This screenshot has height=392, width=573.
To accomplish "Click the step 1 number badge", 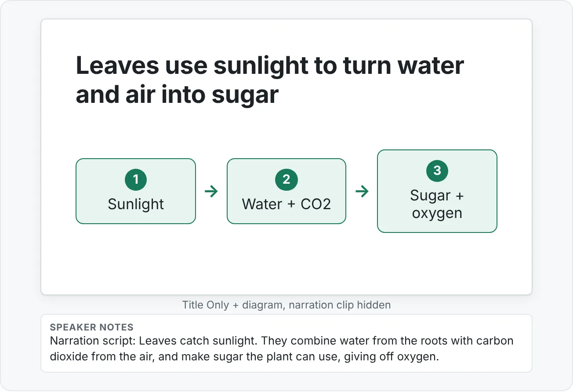I will [136, 179].
